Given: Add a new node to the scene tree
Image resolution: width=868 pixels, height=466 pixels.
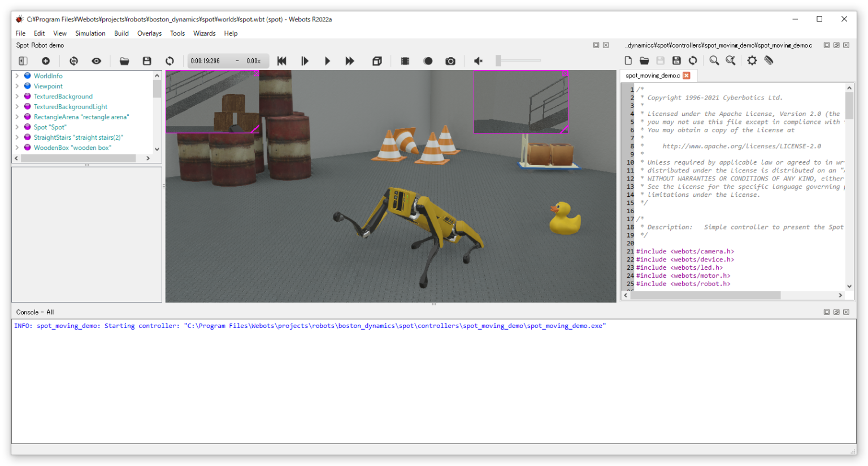Looking at the screenshot, I should click(46, 61).
